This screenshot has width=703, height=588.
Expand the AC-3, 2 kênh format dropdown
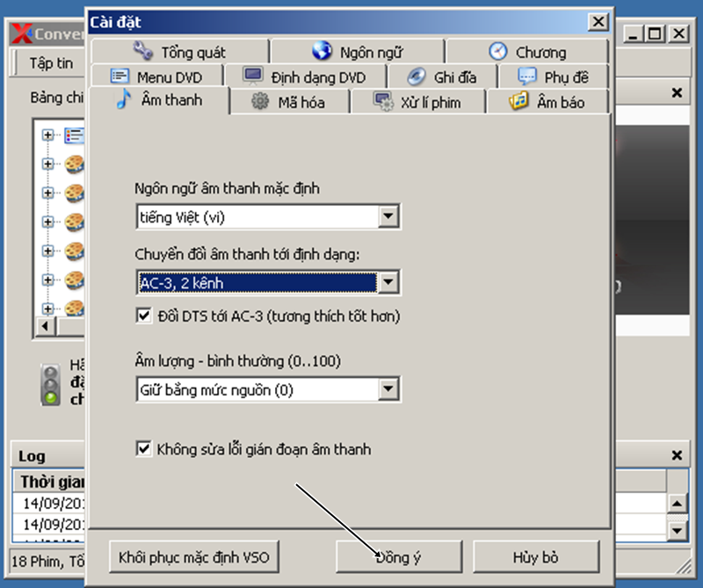(388, 283)
